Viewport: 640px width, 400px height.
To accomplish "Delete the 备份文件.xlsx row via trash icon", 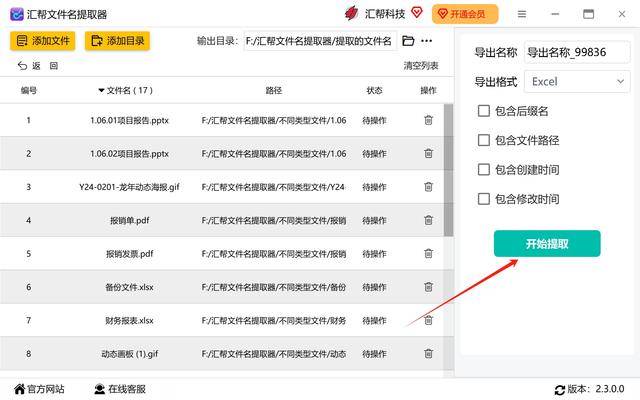I will tap(428, 287).
